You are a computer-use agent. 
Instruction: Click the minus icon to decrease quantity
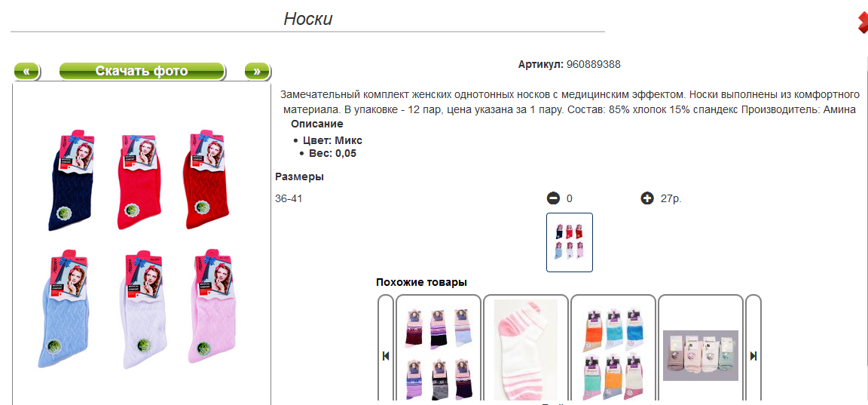(553, 198)
